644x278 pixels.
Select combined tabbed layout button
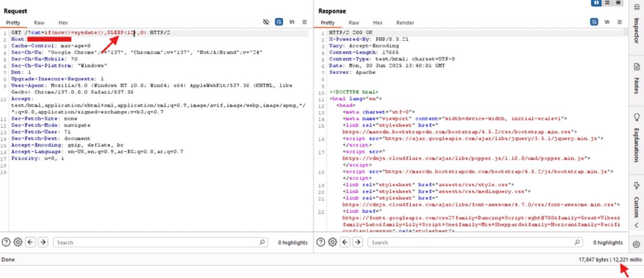618,2
